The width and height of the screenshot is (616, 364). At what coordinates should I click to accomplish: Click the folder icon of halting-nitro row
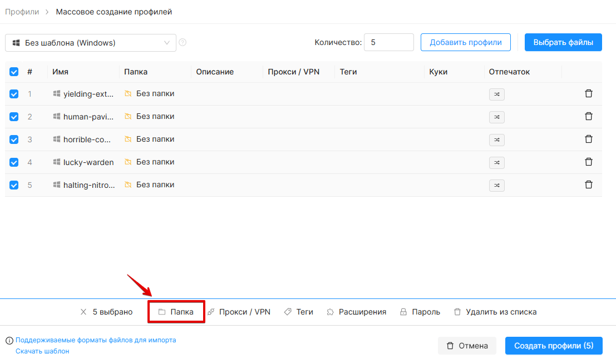click(128, 185)
